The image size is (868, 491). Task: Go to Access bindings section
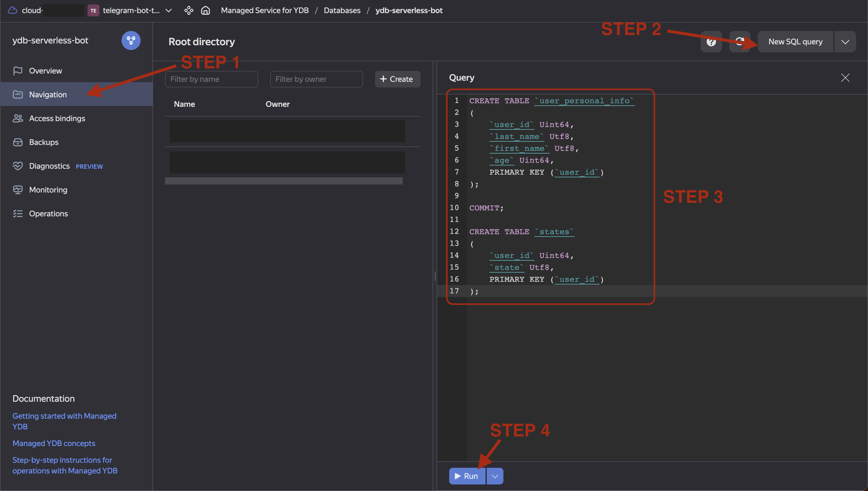[57, 118]
